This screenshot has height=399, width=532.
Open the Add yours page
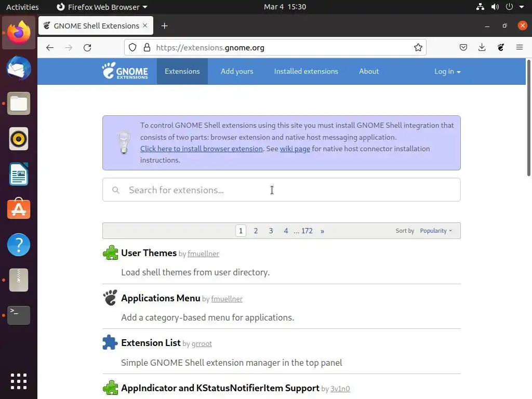(x=237, y=71)
